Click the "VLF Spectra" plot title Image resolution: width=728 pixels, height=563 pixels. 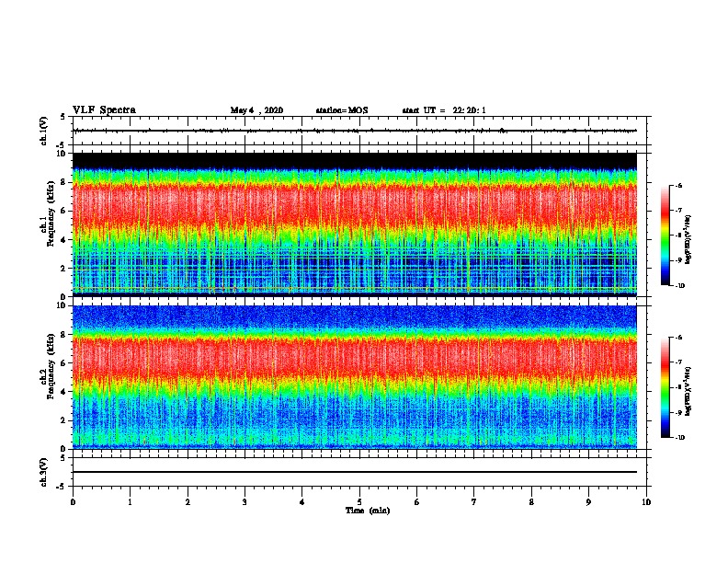click(104, 110)
